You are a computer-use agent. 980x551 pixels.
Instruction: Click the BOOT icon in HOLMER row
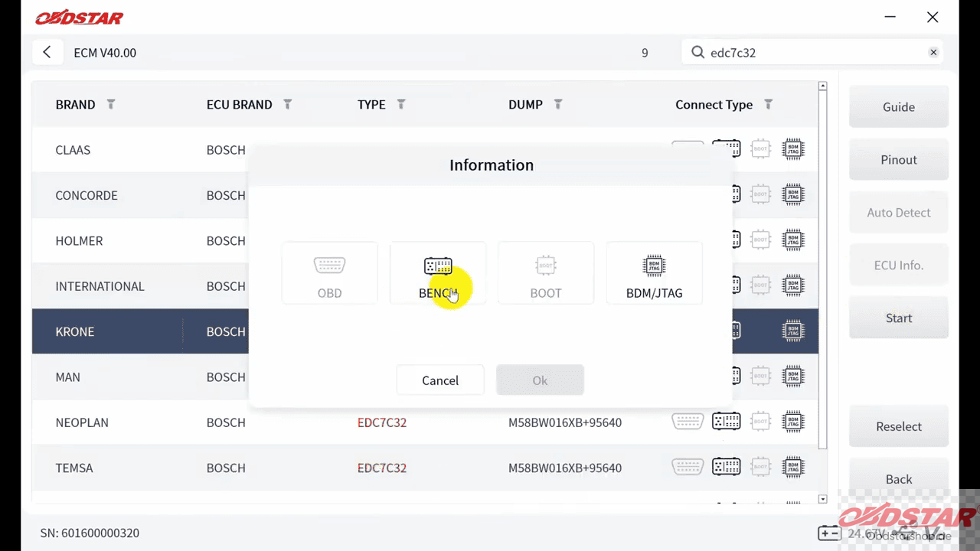click(x=760, y=240)
